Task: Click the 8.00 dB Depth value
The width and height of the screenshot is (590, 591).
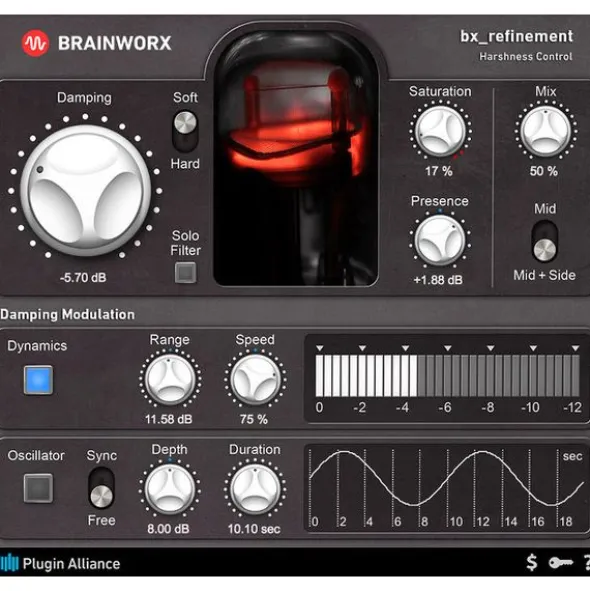Action: pos(168,529)
